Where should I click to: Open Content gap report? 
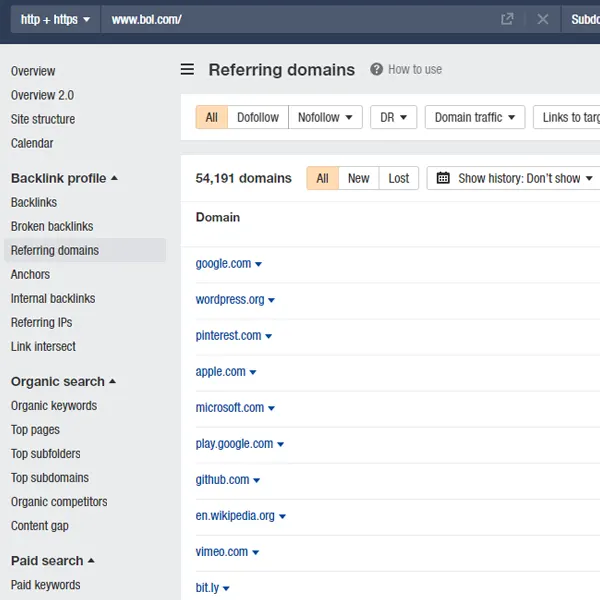[40, 526]
